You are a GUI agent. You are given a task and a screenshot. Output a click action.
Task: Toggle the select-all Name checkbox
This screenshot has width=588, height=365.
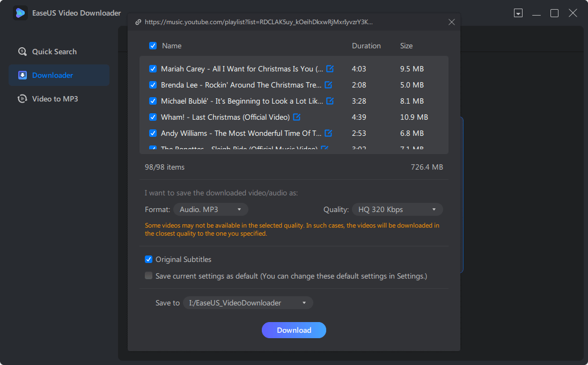click(153, 46)
